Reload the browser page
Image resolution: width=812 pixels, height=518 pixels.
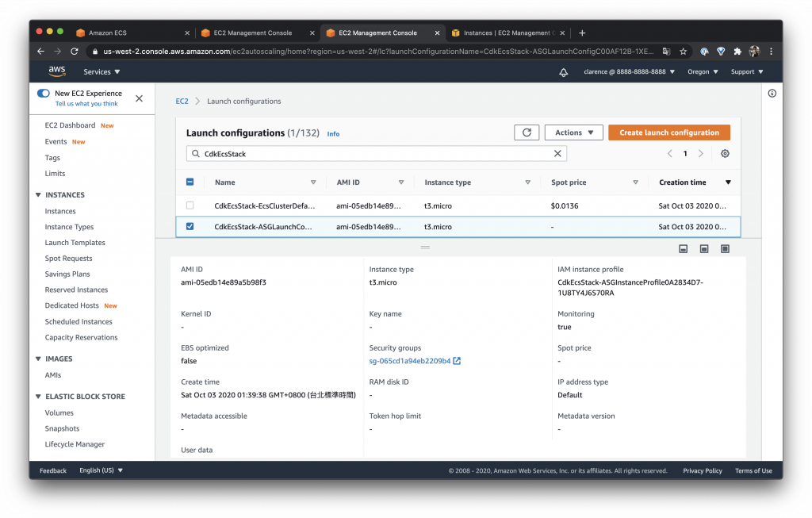(74, 52)
